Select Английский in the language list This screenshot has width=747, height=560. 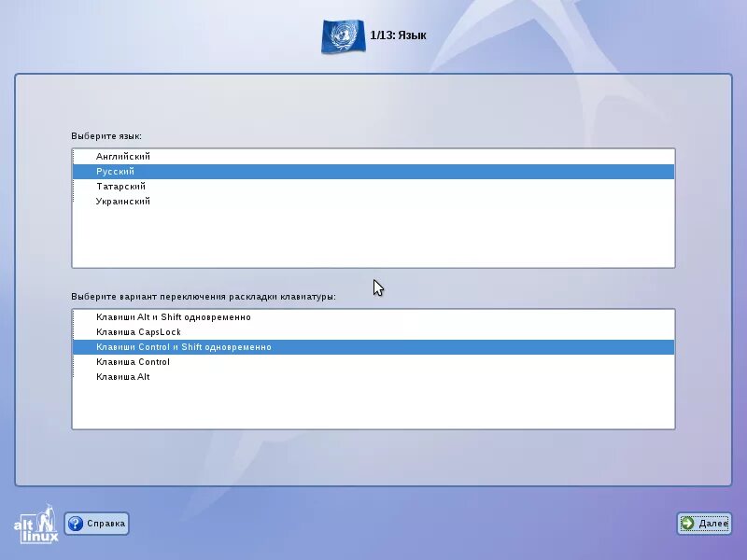373,157
